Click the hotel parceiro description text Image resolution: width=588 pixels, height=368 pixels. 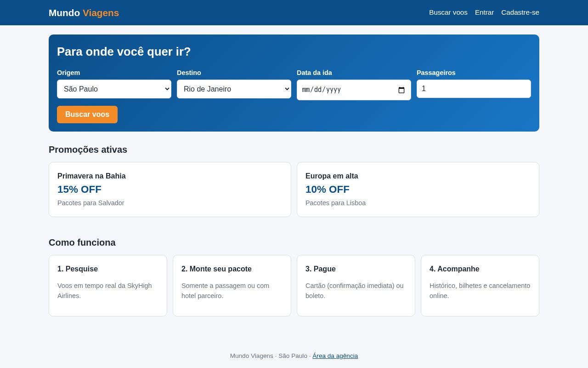click(226, 291)
